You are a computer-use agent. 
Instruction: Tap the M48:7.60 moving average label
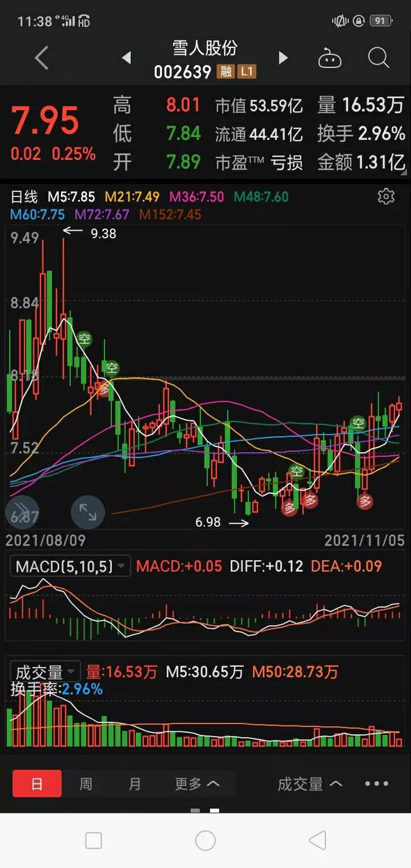point(261,197)
